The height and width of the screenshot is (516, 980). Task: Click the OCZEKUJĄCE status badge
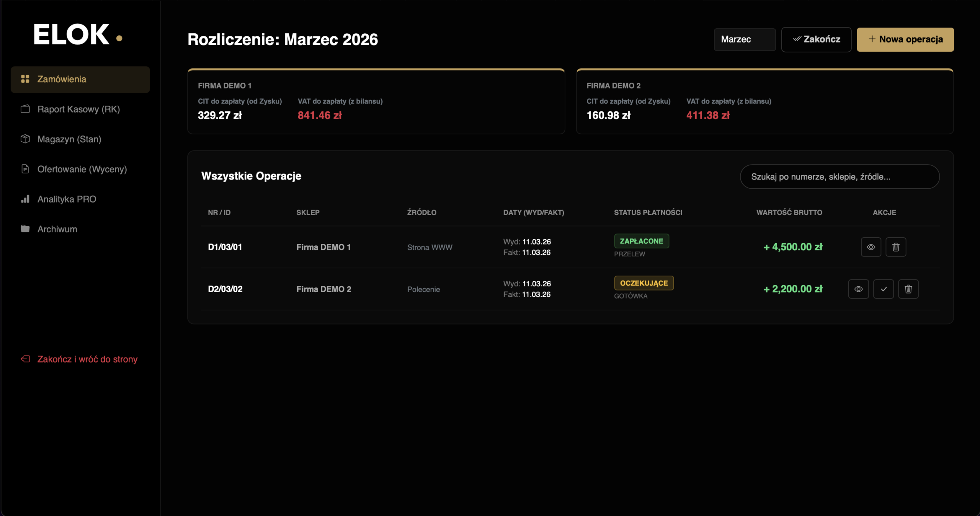pos(644,283)
